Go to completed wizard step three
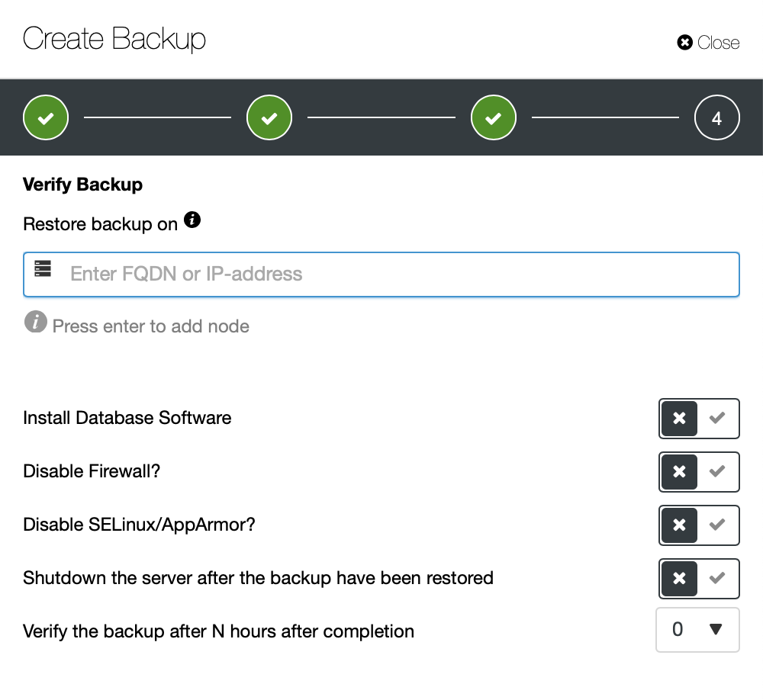 (494, 117)
